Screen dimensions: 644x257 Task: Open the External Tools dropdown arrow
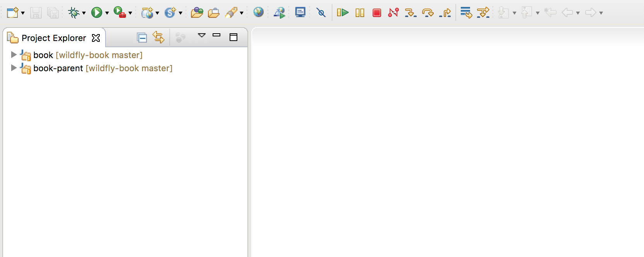click(130, 13)
